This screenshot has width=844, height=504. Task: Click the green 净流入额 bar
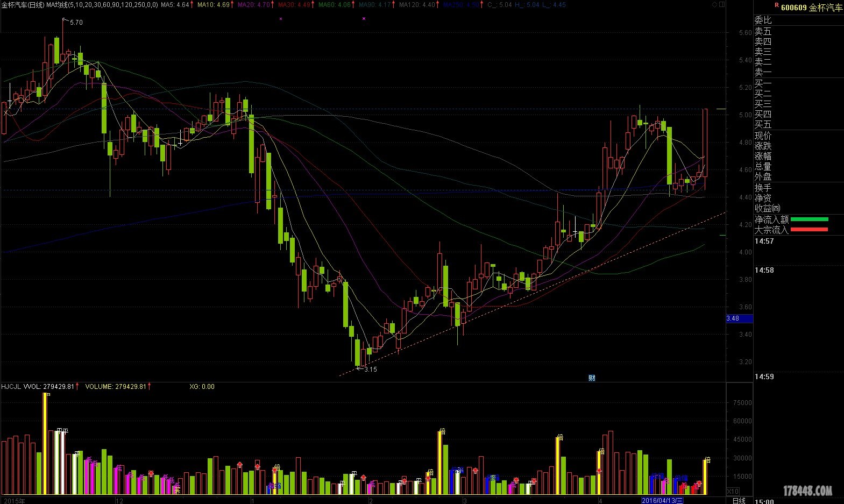coord(809,219)
